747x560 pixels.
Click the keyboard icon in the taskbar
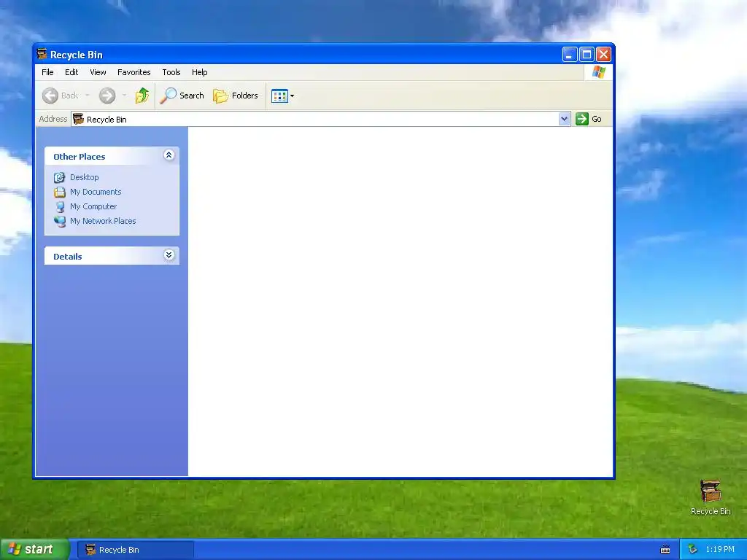pyautogui.click(x=665, y=550)
